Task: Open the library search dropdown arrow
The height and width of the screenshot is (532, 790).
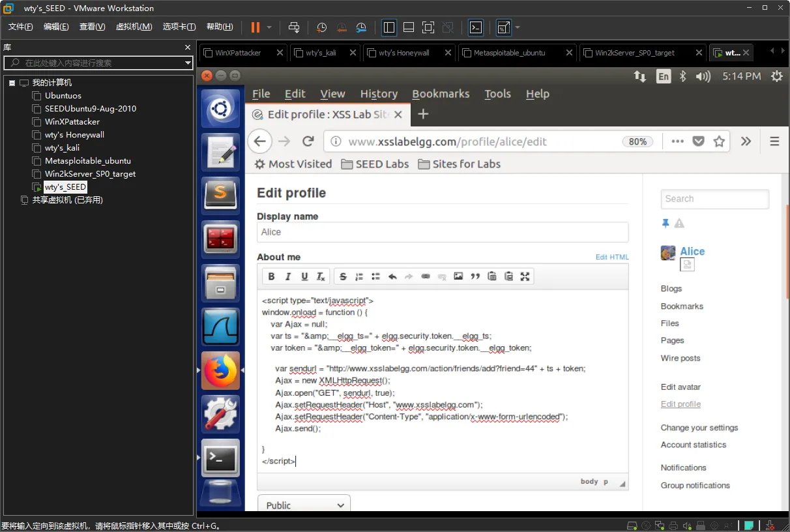Action: 188,63
